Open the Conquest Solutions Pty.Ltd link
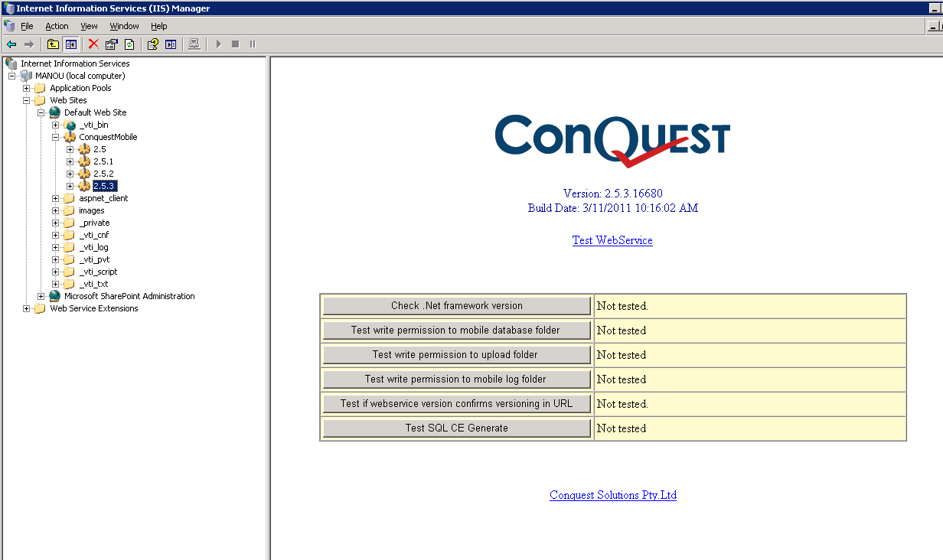Screen dimensions: 943x560 coord(613,495)
